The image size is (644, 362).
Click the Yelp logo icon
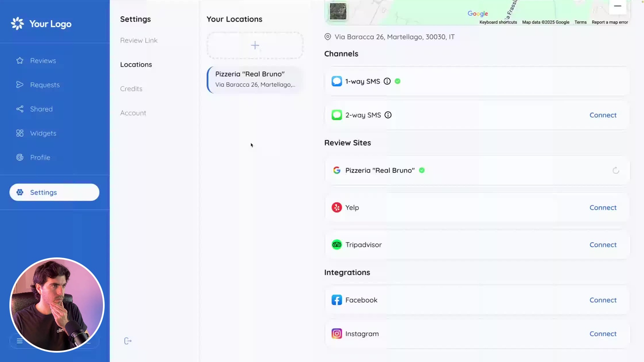tap(337, 207)
